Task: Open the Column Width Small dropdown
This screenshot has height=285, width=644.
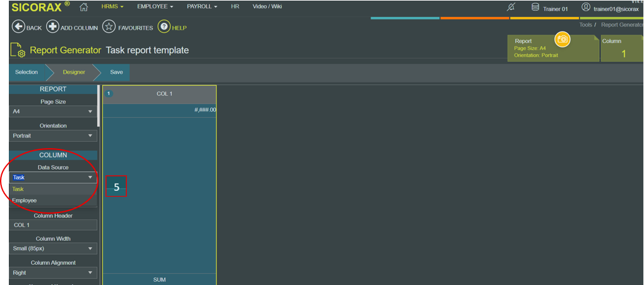Action: point(53,248)
